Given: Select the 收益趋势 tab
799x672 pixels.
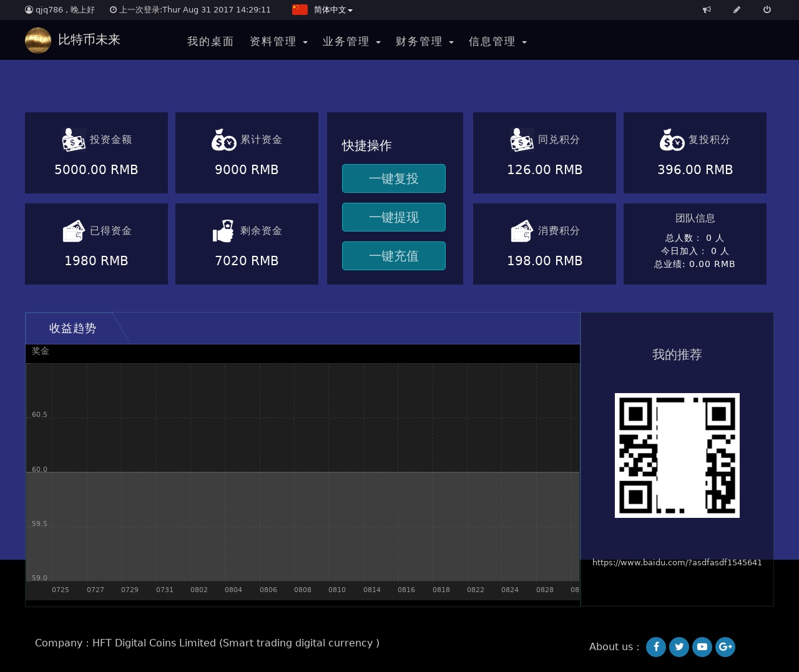Looking at the screenshot, I should pos(72,328).
